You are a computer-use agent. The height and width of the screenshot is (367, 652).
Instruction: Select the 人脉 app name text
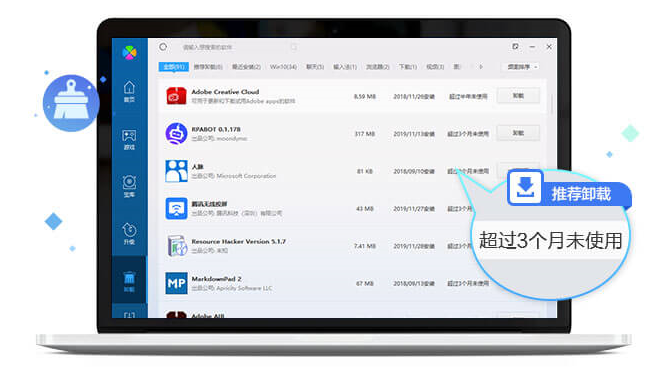[198, 167]
